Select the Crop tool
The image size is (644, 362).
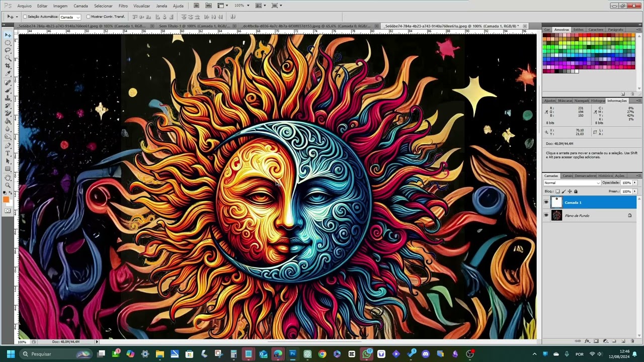(x=8, y=66)
